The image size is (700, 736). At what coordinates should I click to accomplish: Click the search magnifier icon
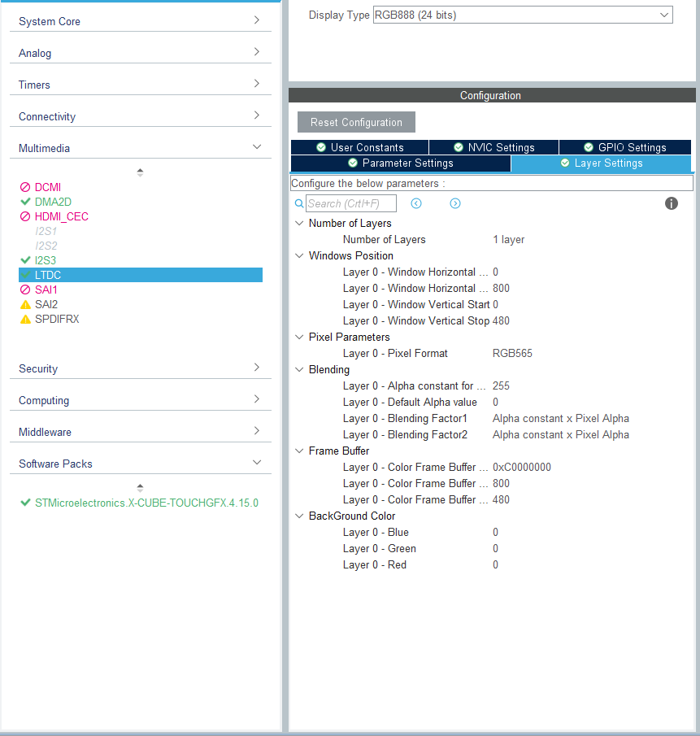[x=299, y=203]
